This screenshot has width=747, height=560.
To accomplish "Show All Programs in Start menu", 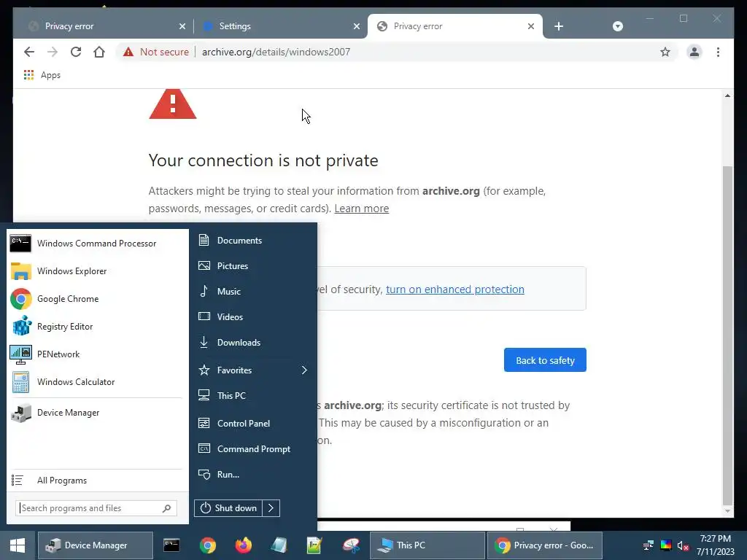I will (96, 480).
